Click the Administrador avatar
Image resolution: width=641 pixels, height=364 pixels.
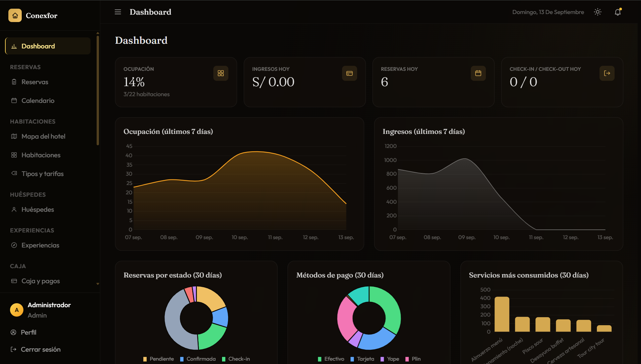17,310
